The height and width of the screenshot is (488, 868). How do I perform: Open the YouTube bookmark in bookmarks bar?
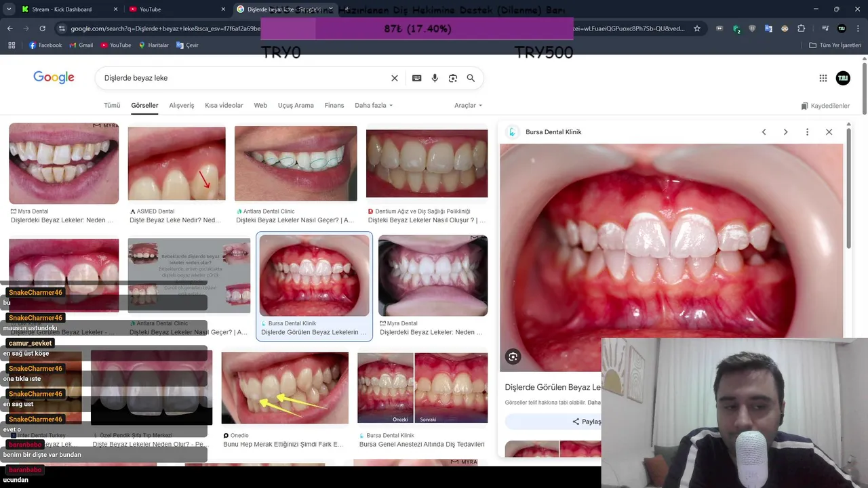click(116, 45)
